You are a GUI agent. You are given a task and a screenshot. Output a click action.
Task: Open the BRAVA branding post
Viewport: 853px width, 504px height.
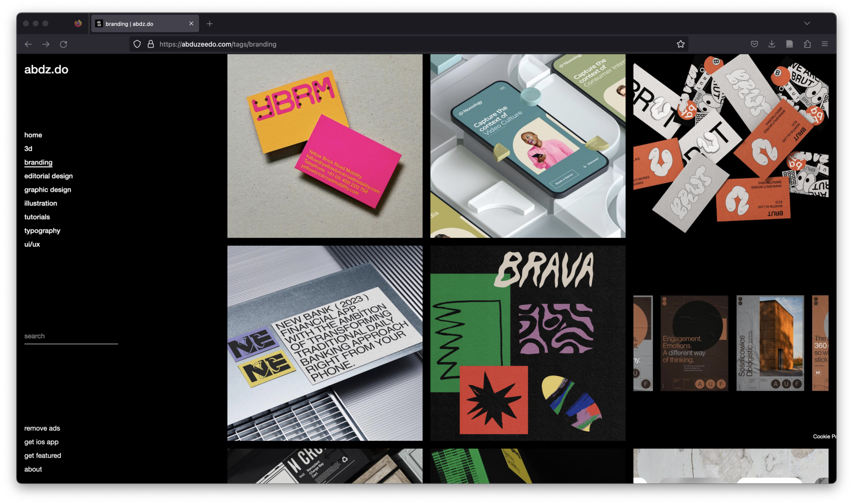coord(528,343)
